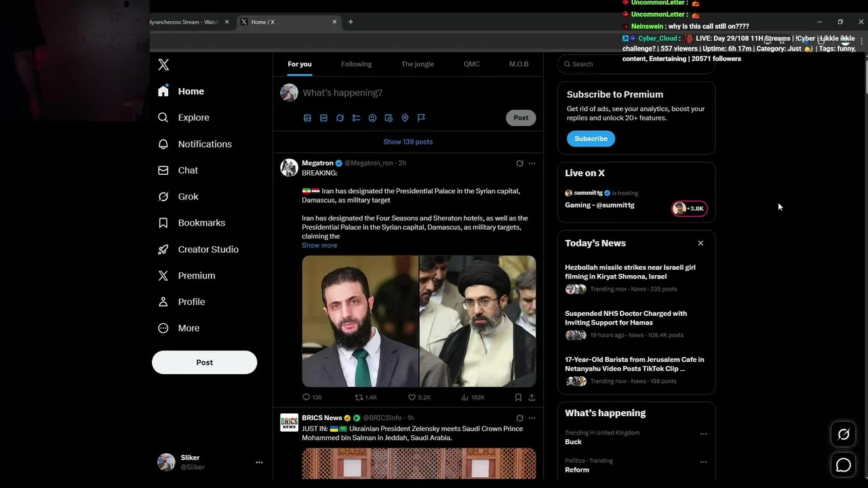This screenshot has width=868, height=488.
Task: Click the Search input field
Action: click(636, 64)
